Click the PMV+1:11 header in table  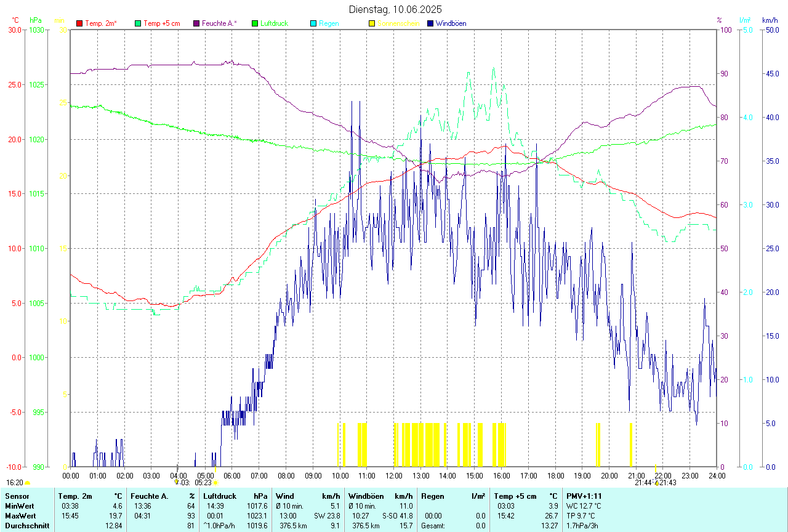584,496
